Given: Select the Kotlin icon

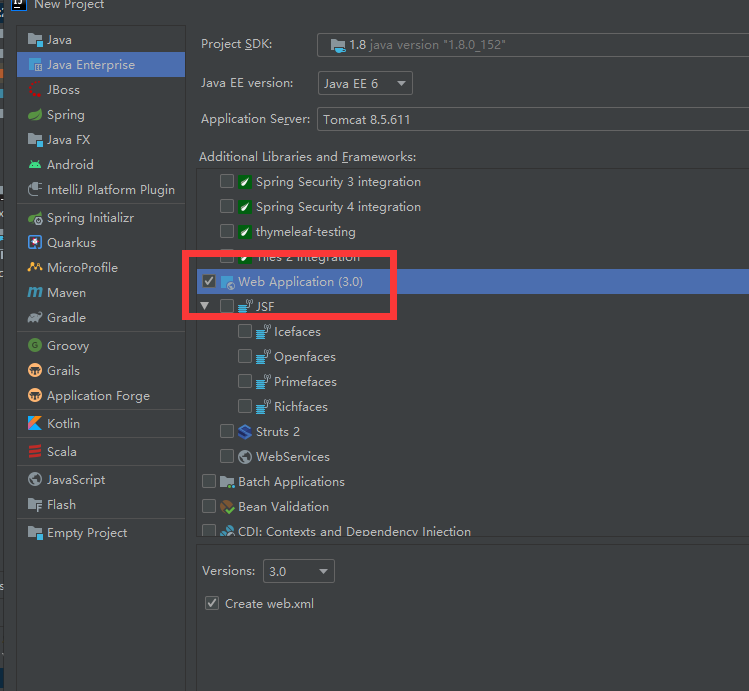Looking at the screenshot, I should pos(35,423).
